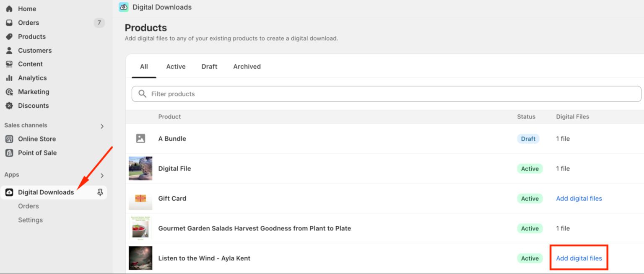Show the Archived products tab
The height and width of the screenshot is (274, 644).
coord(247,67)
